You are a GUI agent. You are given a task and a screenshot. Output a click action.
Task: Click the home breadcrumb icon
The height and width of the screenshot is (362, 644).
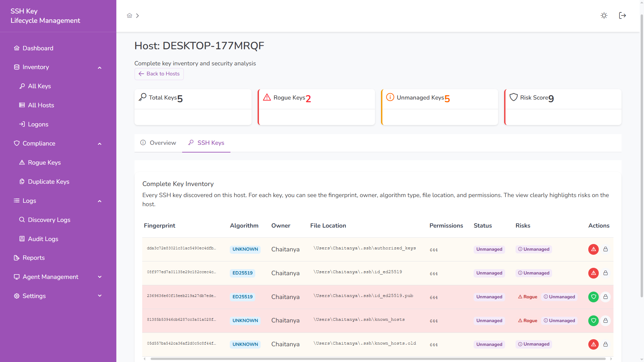point(129,16)
